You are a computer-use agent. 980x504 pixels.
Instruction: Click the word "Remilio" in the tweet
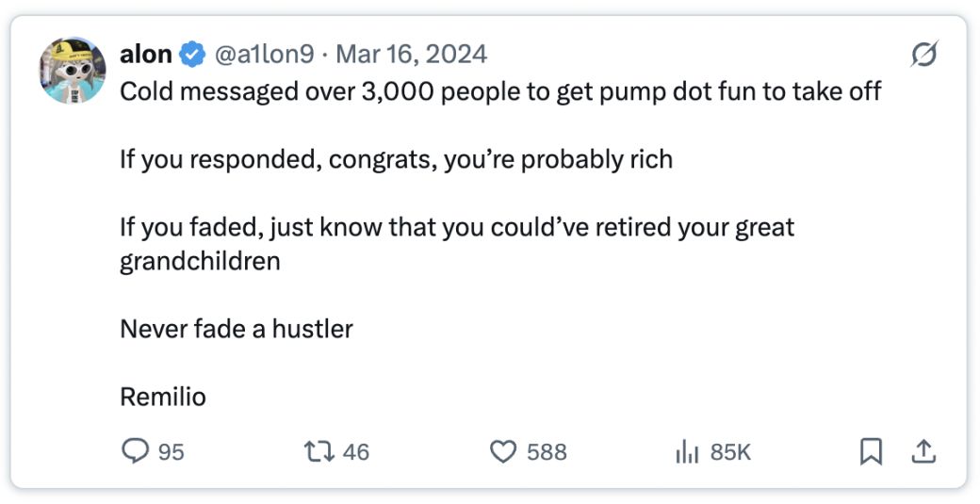[x=162, y=397]
